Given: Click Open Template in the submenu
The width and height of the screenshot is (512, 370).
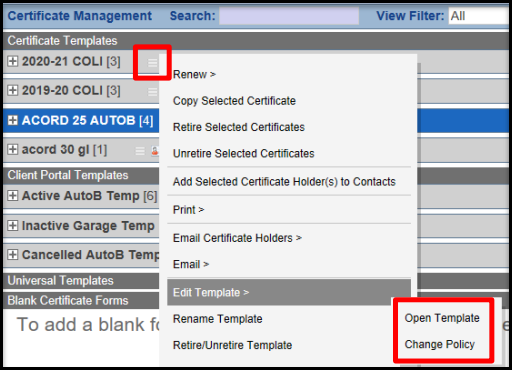Looking at the screenshot, I should pos(442,318).
